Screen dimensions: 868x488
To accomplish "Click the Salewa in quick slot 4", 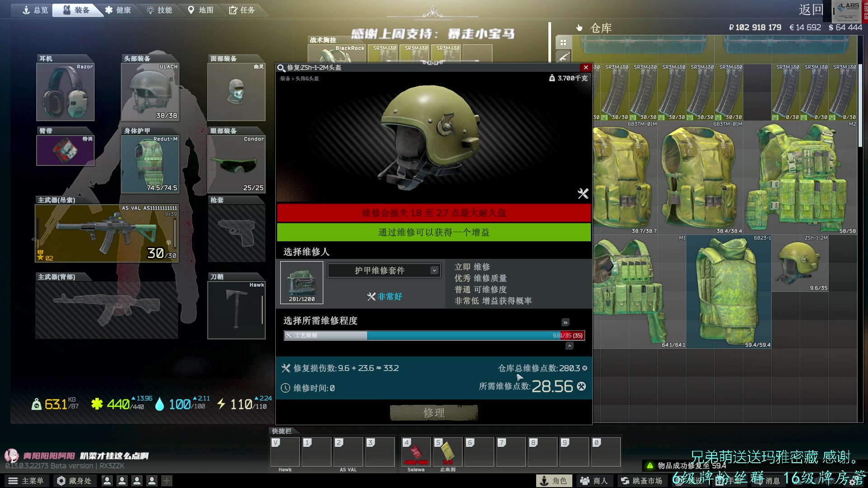I will point(416,452).
